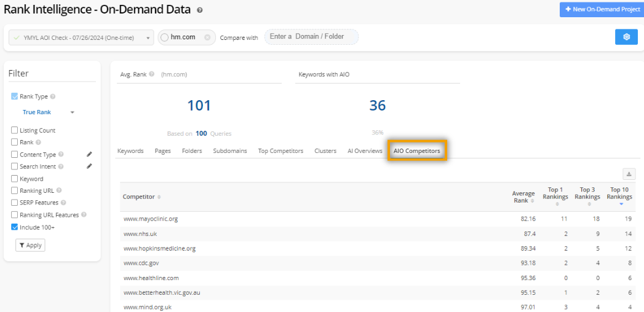This screenshot has height=312, width=644.
Task: Check the SERP Features filter checkbox
Action: (14, 203)
